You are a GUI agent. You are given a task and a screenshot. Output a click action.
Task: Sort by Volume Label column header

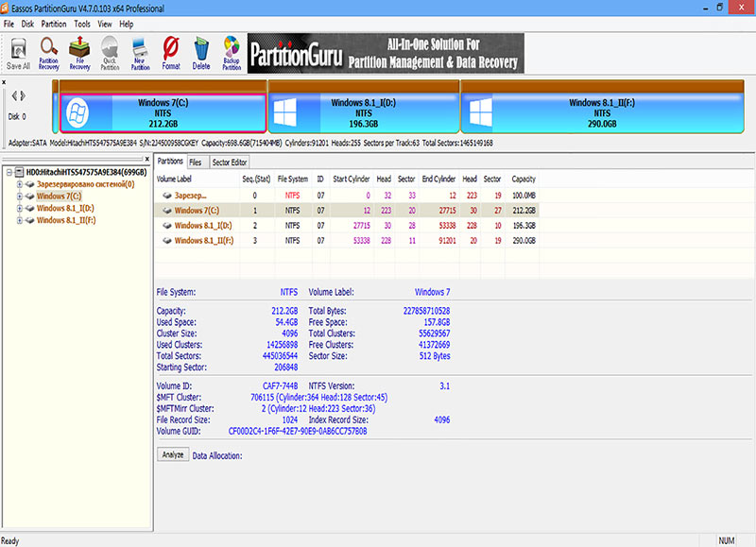click(x=197, y=179)
